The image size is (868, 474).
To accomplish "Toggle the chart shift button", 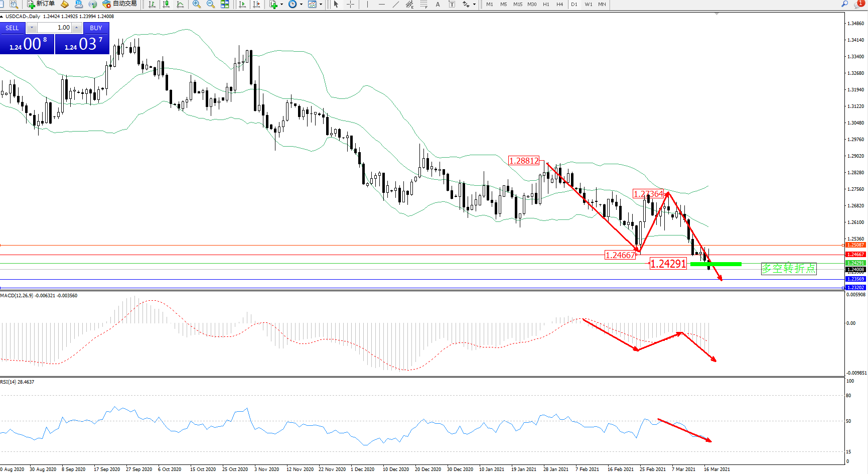I will click(256, 4).
